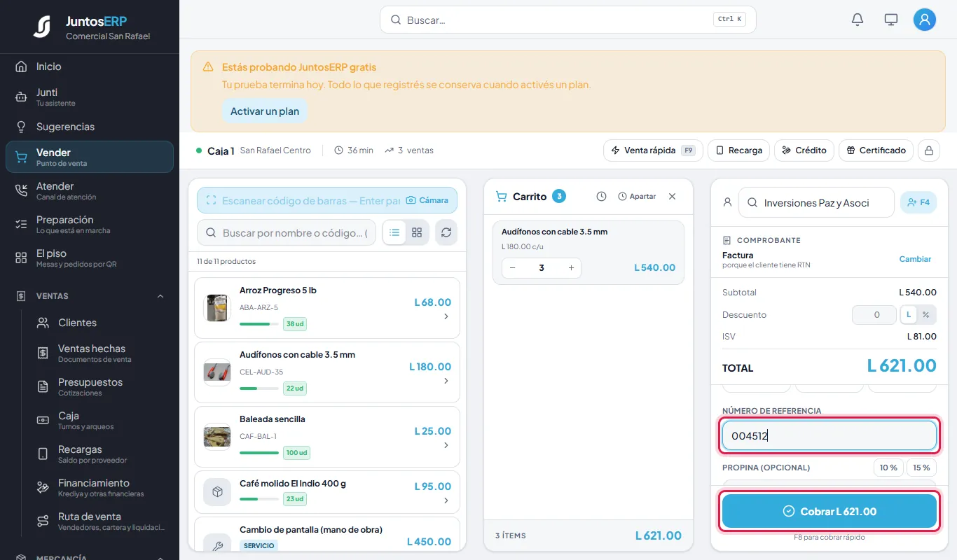
Task: Open camera barcode scanner
Action: 427,200
